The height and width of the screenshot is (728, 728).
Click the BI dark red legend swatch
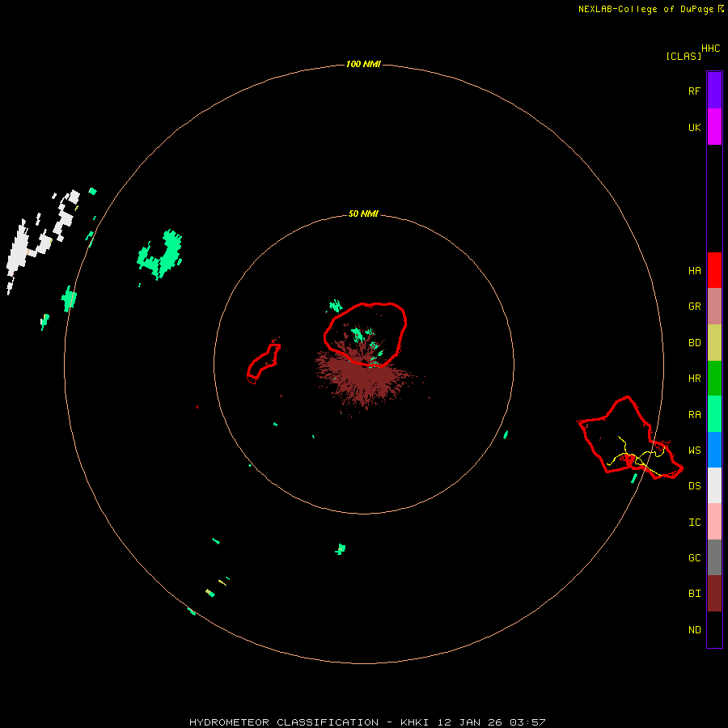click(714, 594)
